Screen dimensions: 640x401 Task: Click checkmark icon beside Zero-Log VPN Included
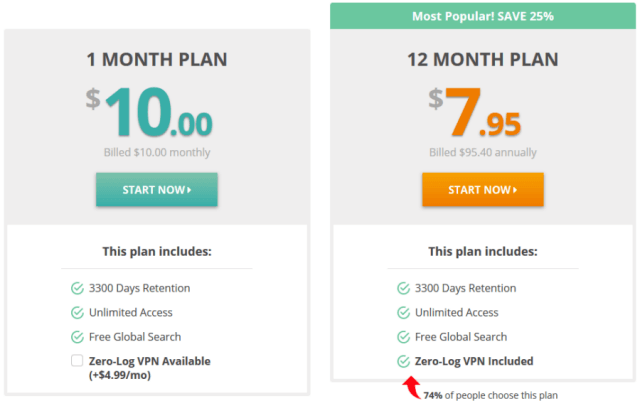pyautogui.click(x=403, y=361)
